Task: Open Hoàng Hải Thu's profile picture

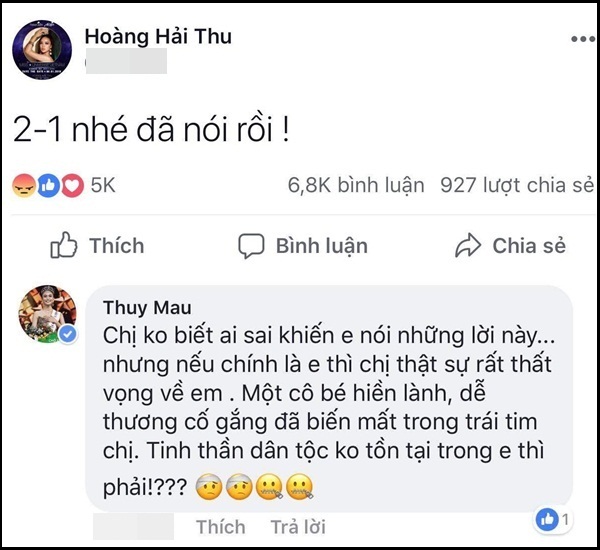Action: [x=41, y=51]
